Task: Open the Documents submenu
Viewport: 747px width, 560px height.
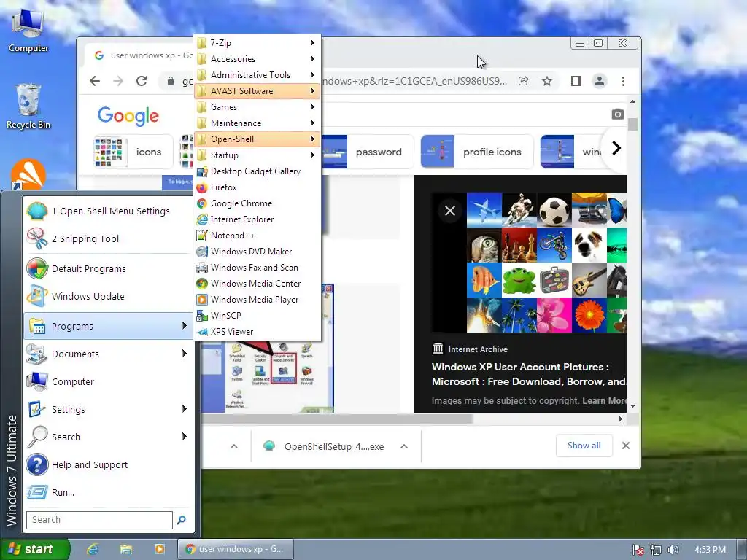Action: [108, 354]
